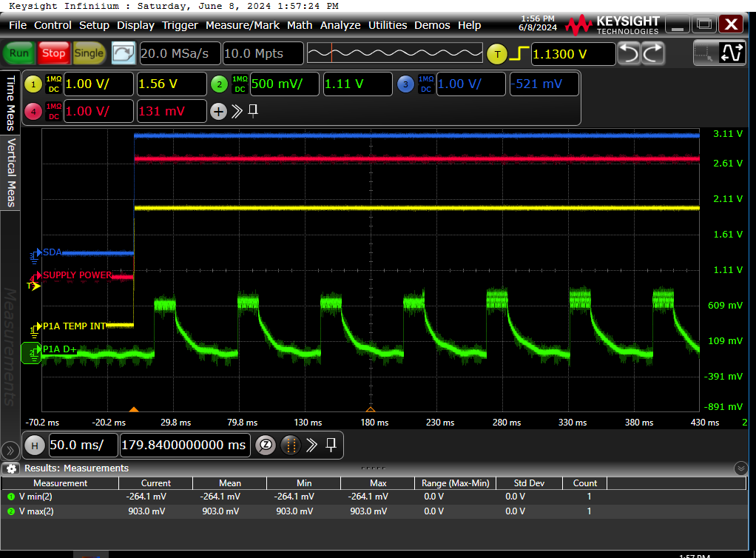Click the undo arrow icon

628,53
